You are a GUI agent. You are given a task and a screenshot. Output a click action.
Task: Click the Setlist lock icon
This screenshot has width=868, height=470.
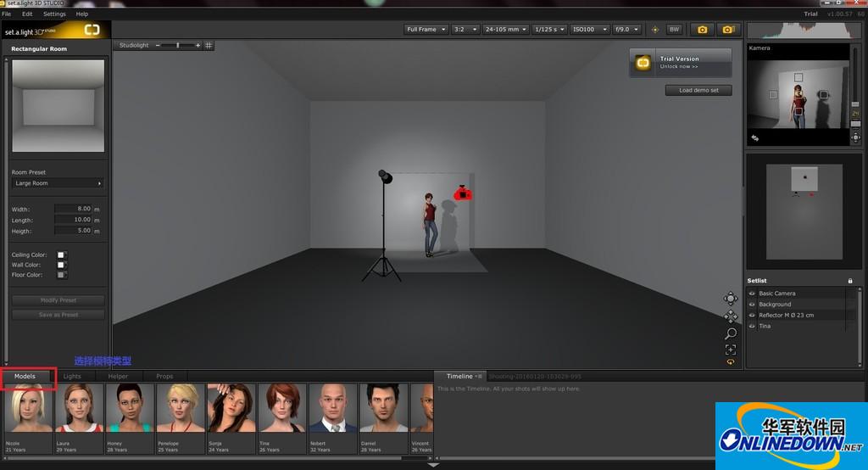[x=850, y=281]
